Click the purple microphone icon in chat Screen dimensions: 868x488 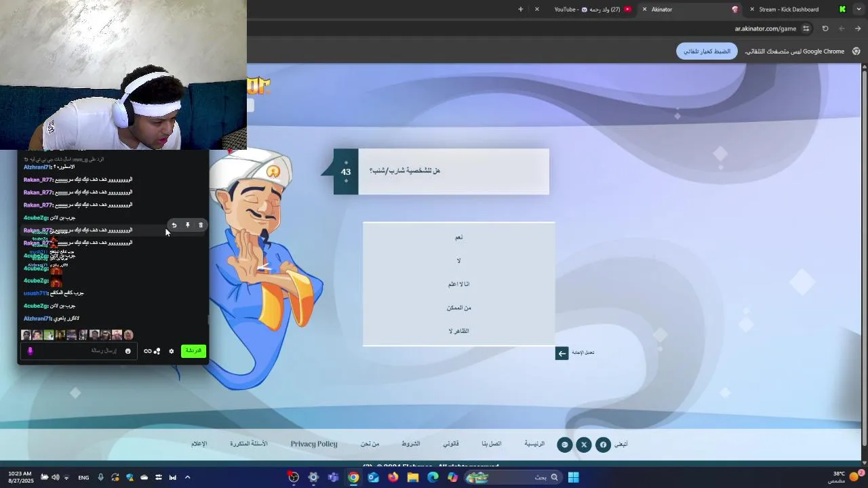click(30, 351)
